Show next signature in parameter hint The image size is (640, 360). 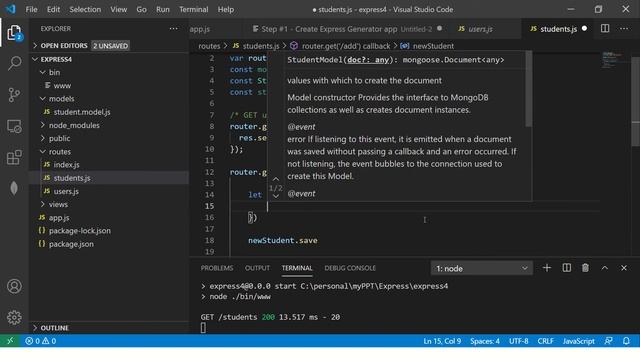click(x=276, y=196)
